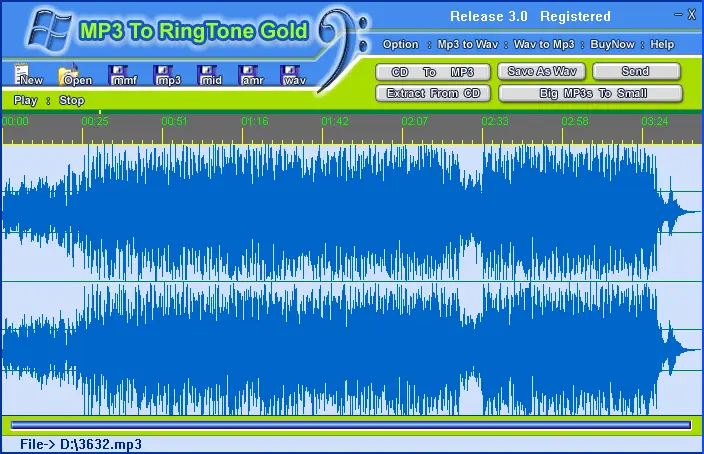Open a file with the Open folder icon
704x454 pixels.
point(76,75)
